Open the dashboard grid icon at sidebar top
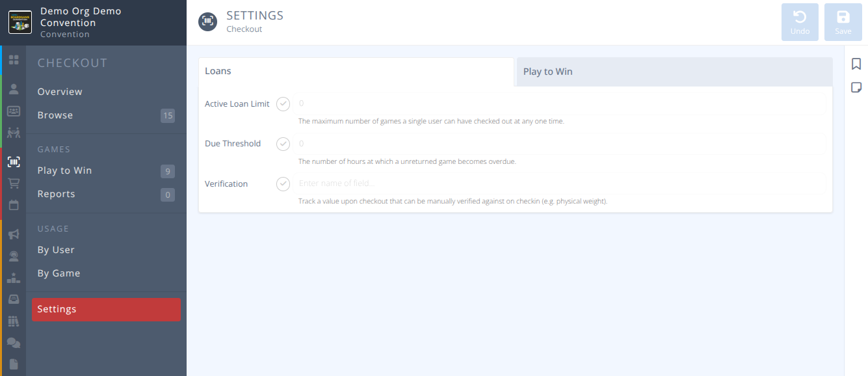 click(14, 59)
